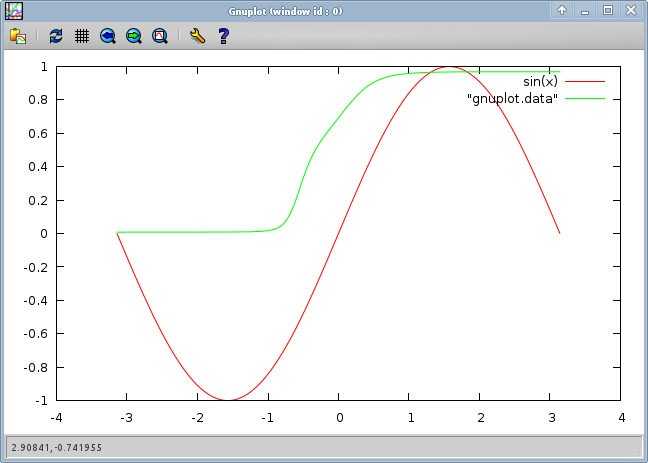Open the window menu from the title bar icon
Image resolution: width=648 pixels, height=463 pixels.
14,11
